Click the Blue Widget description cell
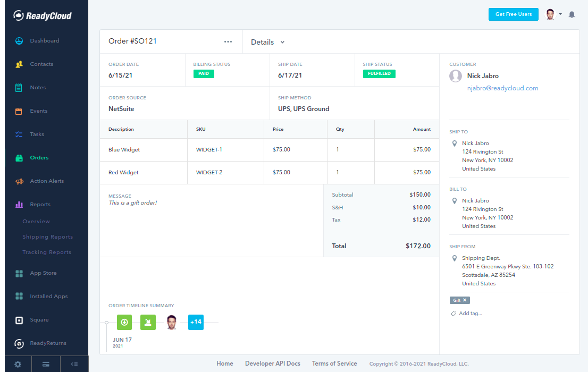The width and height of the screenshot is (588, 372). click(x=144, y=150)
